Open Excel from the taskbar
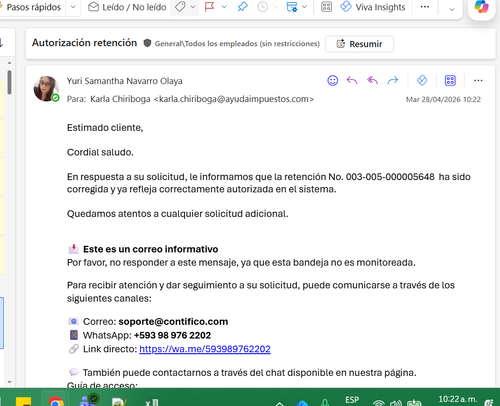 pos(152,402)
